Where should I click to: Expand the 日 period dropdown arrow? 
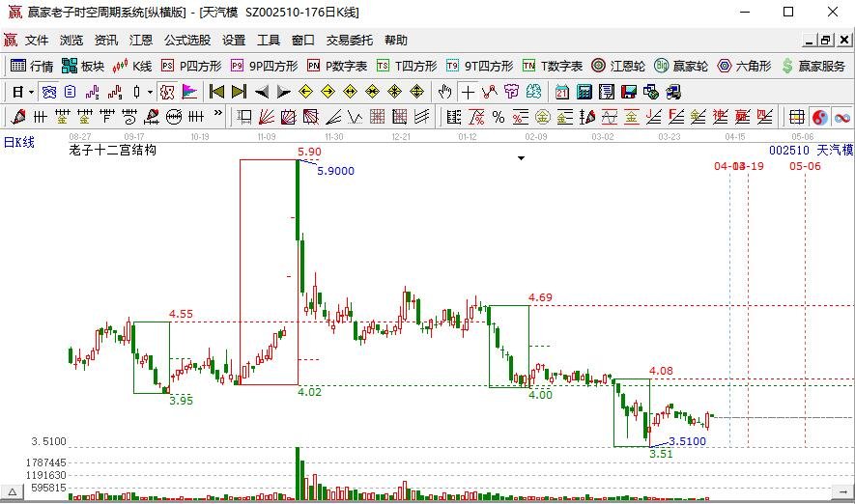pos(31,92)
